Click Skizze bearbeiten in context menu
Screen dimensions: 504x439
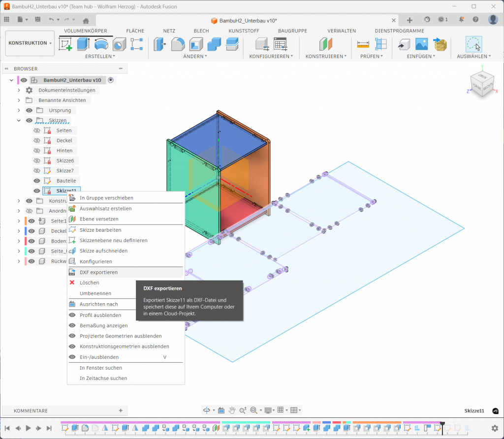coord(100,230)
